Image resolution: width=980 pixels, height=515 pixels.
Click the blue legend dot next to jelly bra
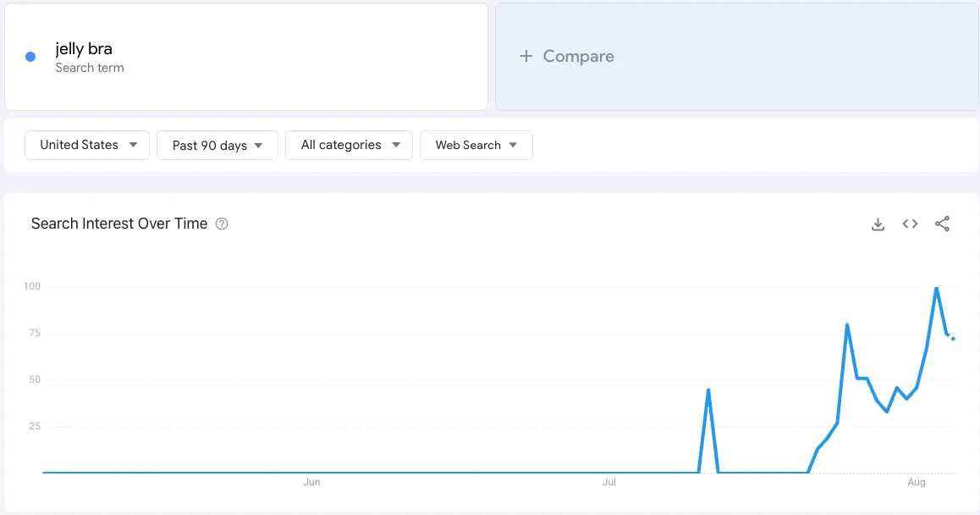click(x=31, y=56)
